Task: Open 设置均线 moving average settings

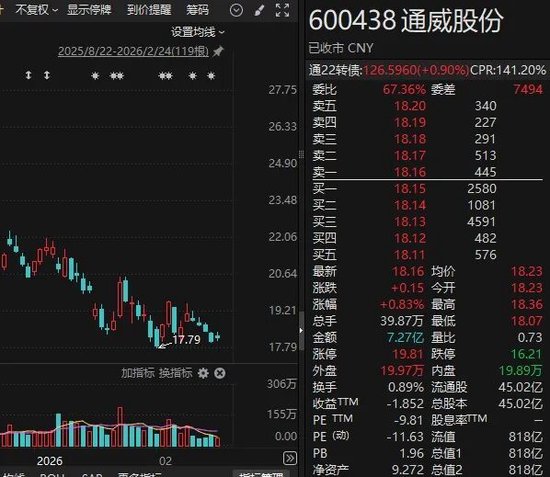Action: click(x=197, y=32)
